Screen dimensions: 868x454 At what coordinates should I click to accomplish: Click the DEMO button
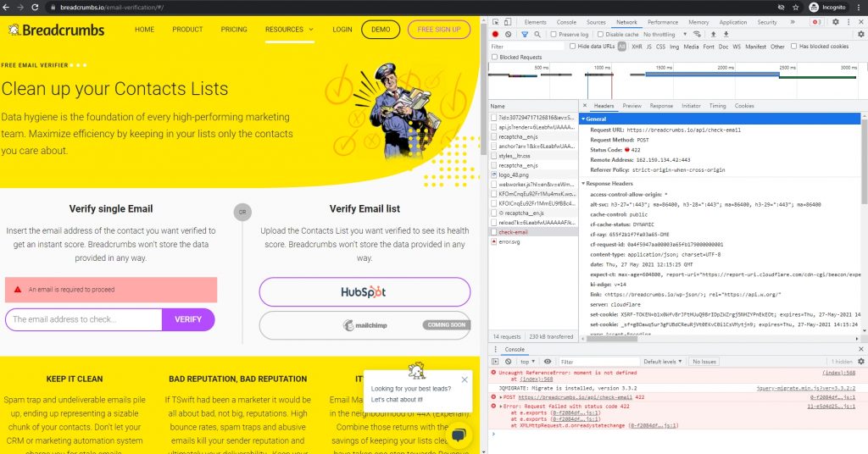(x=381, y=30)
